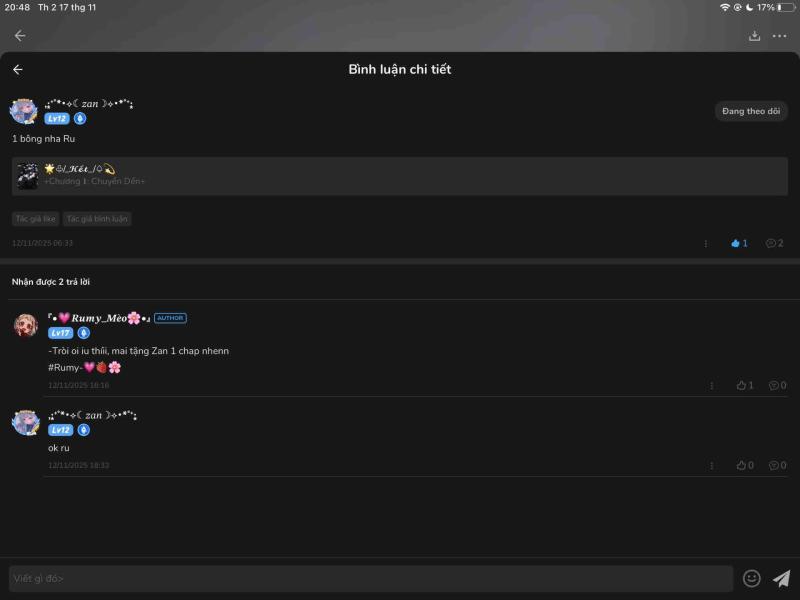
Task: Reply to Rumy_Mèo's comment via bubble icon
Action: pos(778,385)
